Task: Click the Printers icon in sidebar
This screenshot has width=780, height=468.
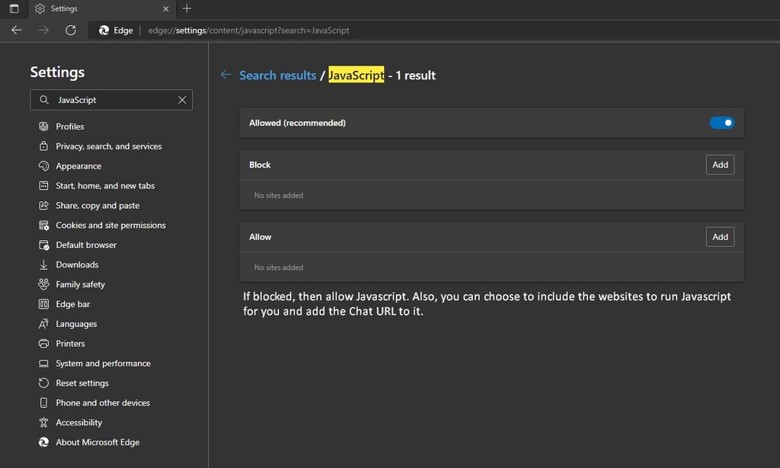Action: click(x=44, y=344)
